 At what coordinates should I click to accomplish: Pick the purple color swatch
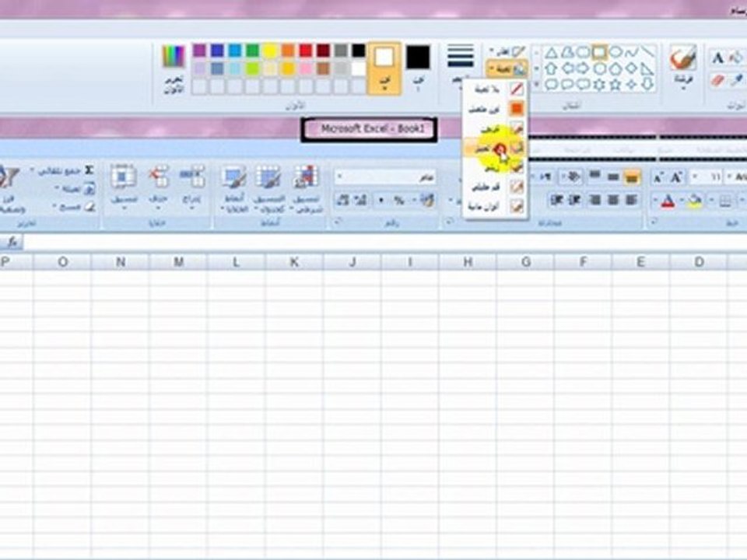pos(200,50)
